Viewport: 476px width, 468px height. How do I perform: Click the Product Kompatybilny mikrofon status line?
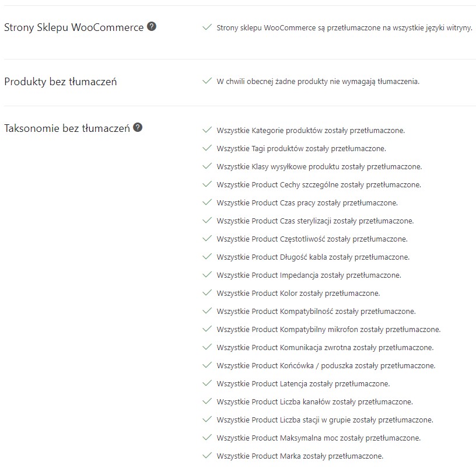point(328,329)
